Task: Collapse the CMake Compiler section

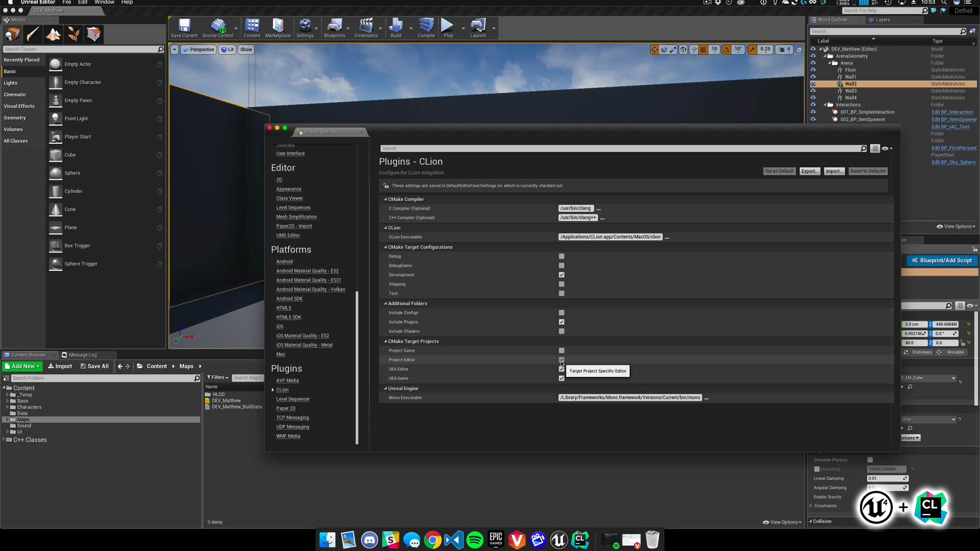Action: (385, 199)
